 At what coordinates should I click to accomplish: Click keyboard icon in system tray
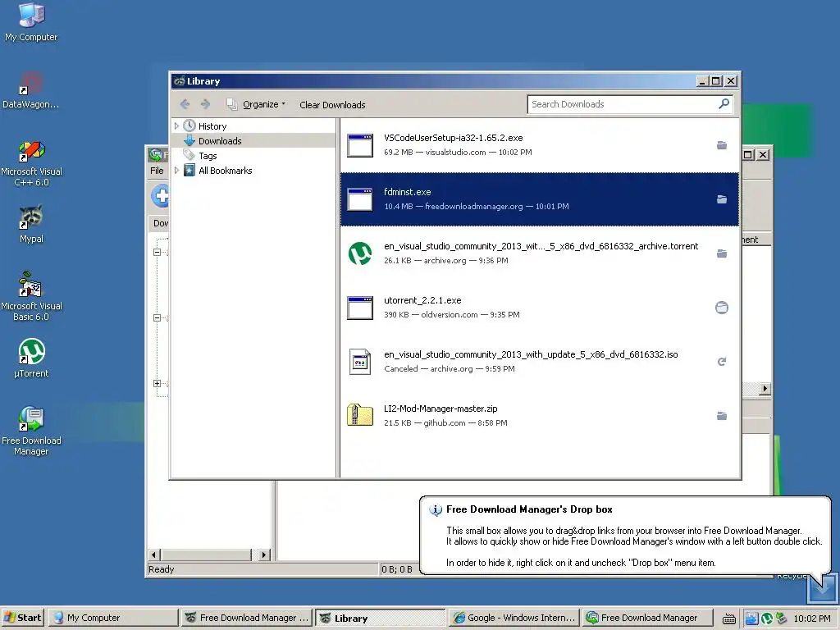tap(729, 619)
